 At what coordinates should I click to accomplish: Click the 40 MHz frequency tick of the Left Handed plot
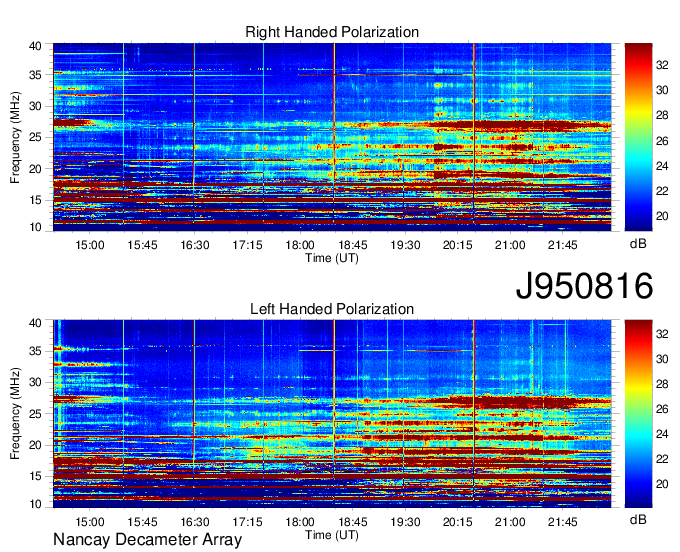[x=36, y=323]
